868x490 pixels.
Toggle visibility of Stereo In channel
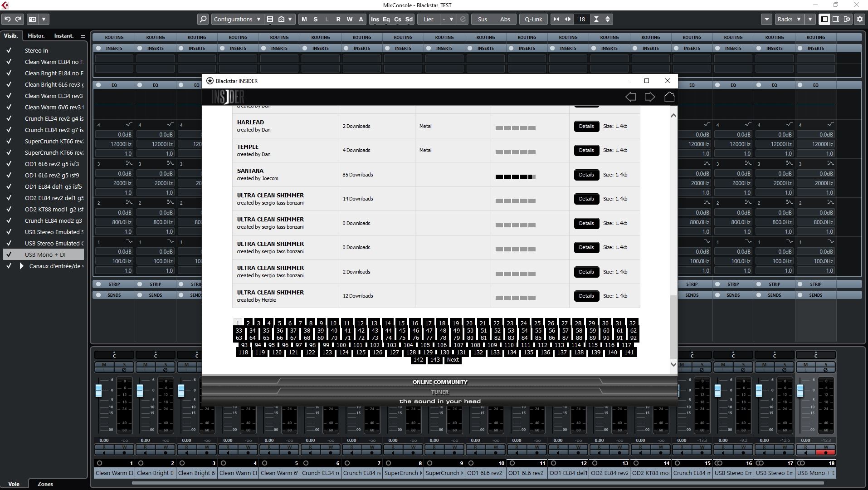pyautogui.click(x=9, y=50)
